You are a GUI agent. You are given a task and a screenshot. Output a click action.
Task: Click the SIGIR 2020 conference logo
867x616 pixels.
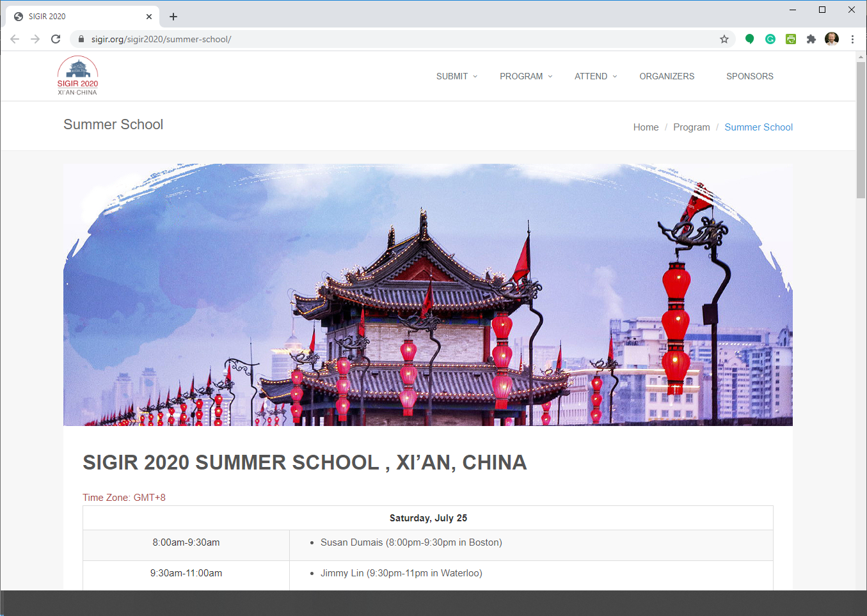[77, 74]
